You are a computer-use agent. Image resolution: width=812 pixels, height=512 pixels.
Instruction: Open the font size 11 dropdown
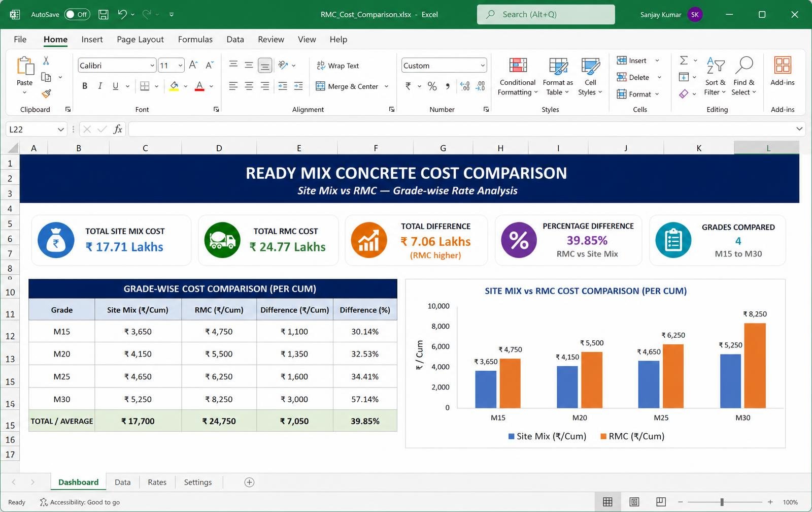(180, 65)
